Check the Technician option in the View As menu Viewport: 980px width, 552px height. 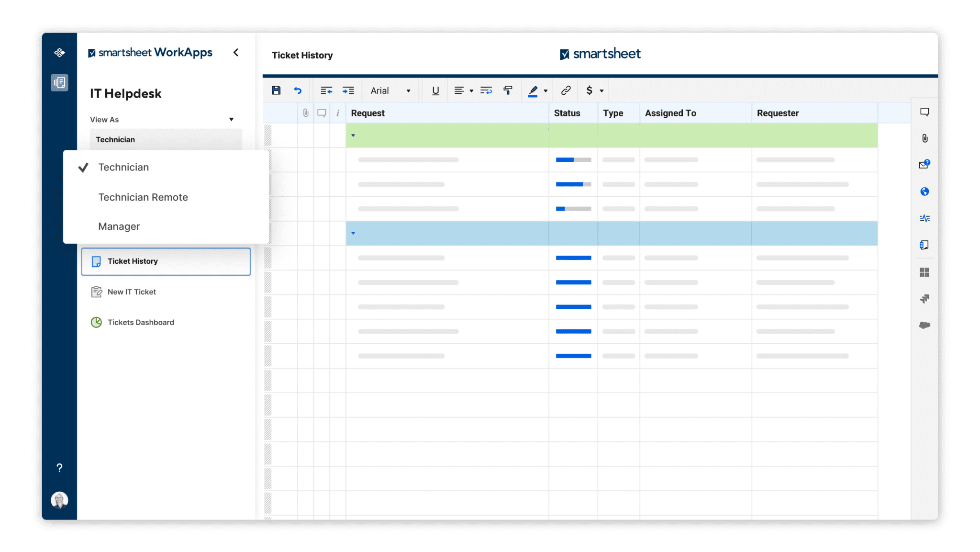click(x=123, y=167)
